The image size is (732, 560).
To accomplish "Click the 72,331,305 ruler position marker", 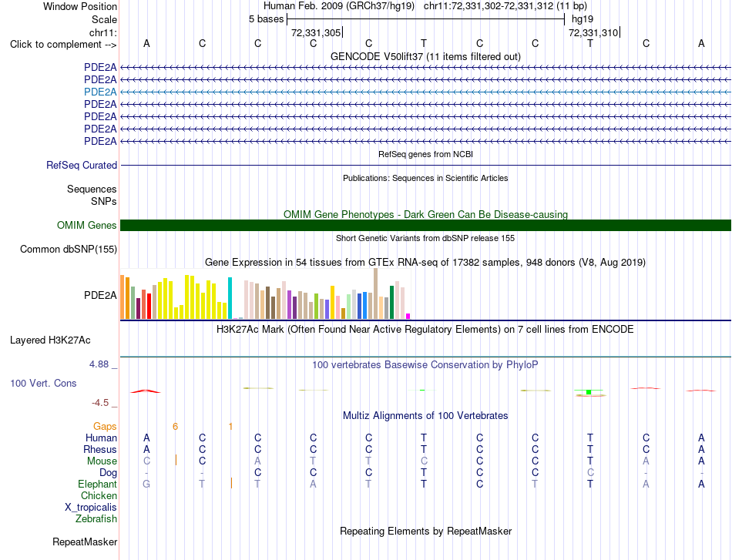I will 317,32.
